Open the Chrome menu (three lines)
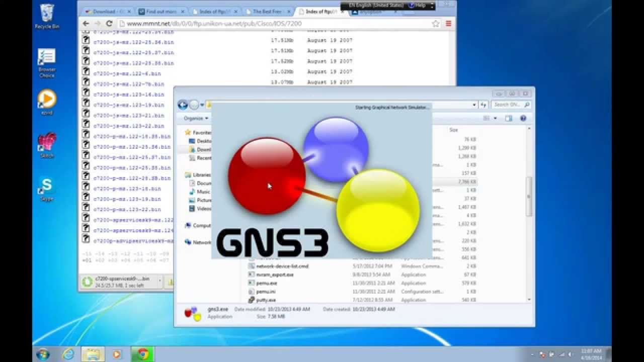 [x=448, y=24]
